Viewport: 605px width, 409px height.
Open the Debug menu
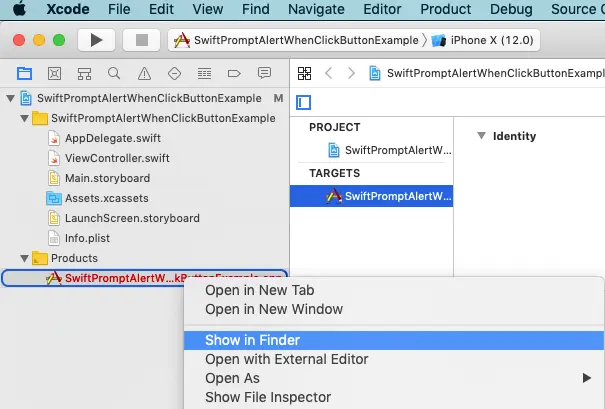click(511, 9)
